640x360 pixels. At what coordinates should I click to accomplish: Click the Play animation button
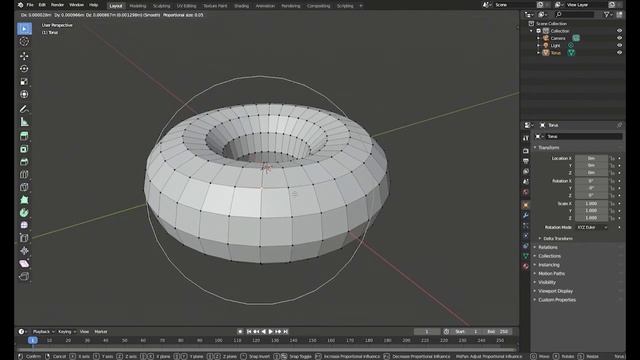[271, 331]
